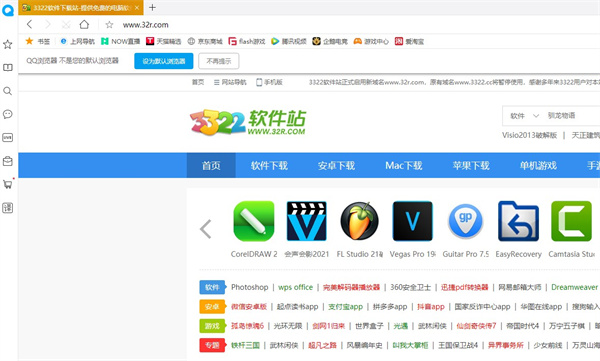
Task: Expand the 软件 search category dropdown
Action: tap(525, 116)
